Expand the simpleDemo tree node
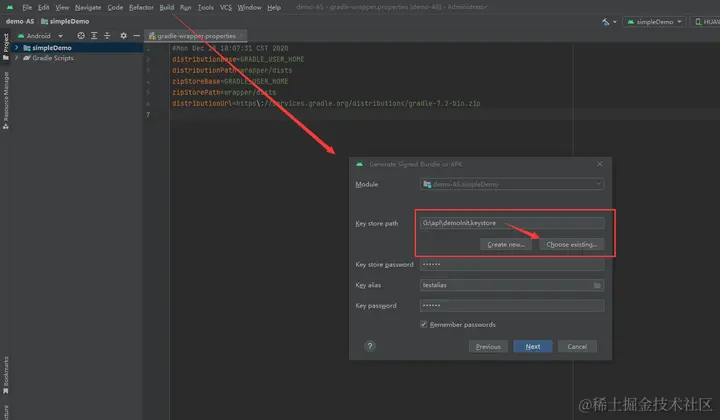Viewport: 720px width, 420px height. [17, 48]
